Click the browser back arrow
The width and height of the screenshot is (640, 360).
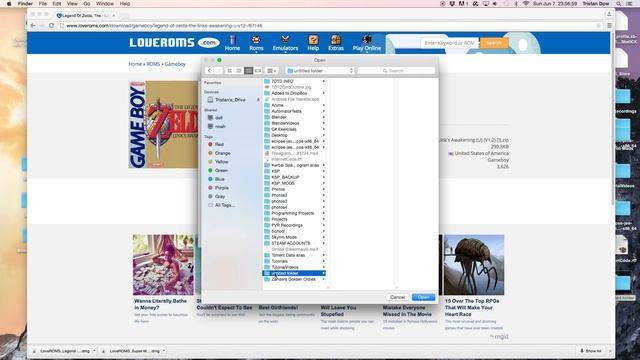coord(33,25)
